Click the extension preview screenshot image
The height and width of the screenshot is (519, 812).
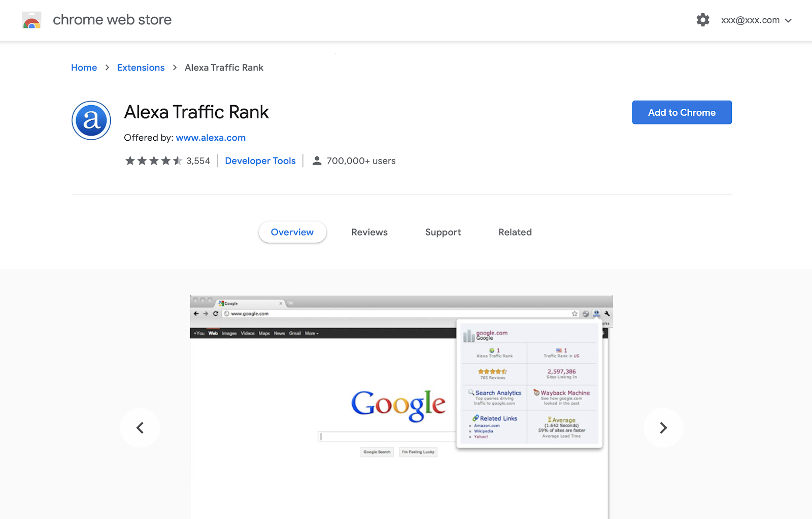[401, 407]
